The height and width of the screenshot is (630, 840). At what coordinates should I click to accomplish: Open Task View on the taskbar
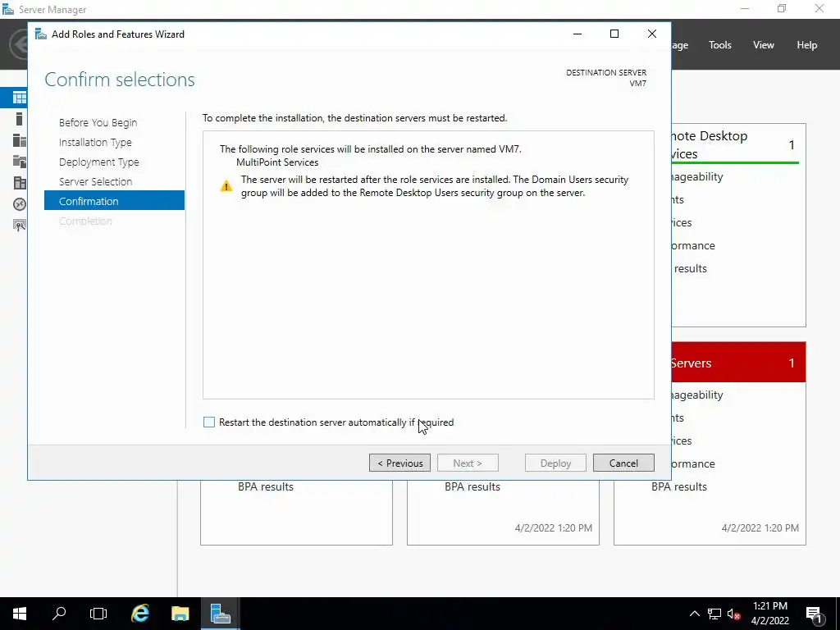98,614
